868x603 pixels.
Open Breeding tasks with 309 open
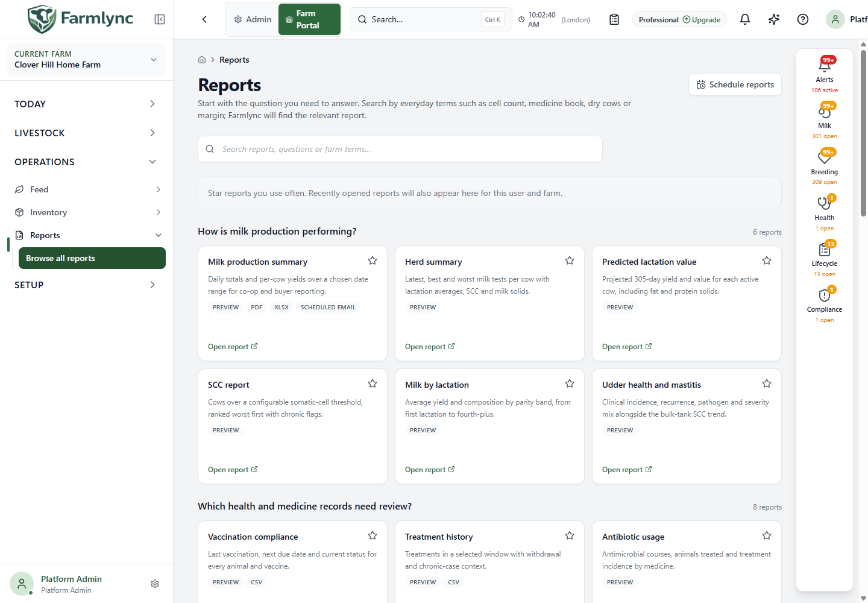(825, 166)
